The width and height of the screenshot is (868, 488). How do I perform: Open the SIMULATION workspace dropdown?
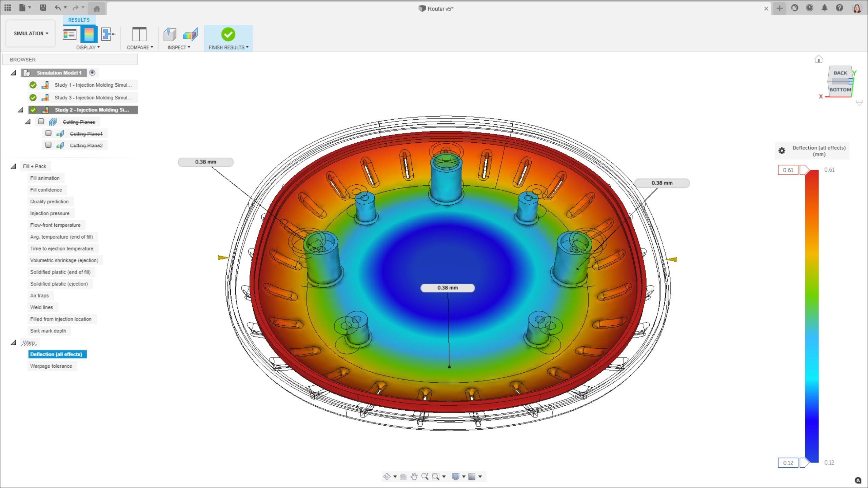point(31,34)
